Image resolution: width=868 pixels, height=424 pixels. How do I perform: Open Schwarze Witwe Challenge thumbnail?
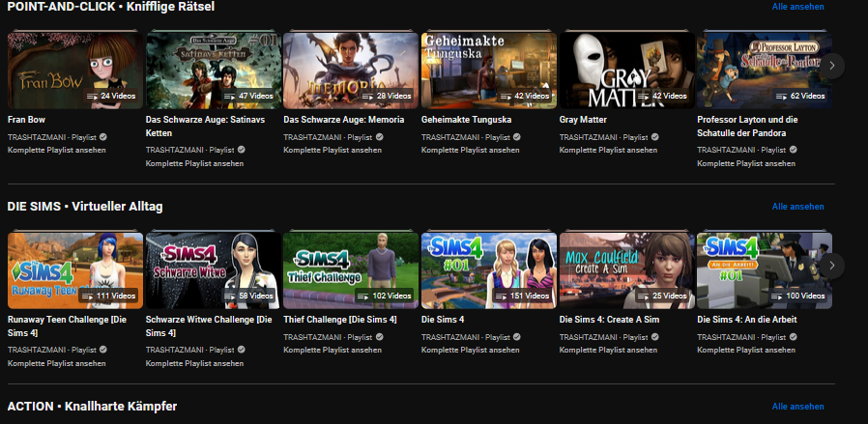pos(213,269)
